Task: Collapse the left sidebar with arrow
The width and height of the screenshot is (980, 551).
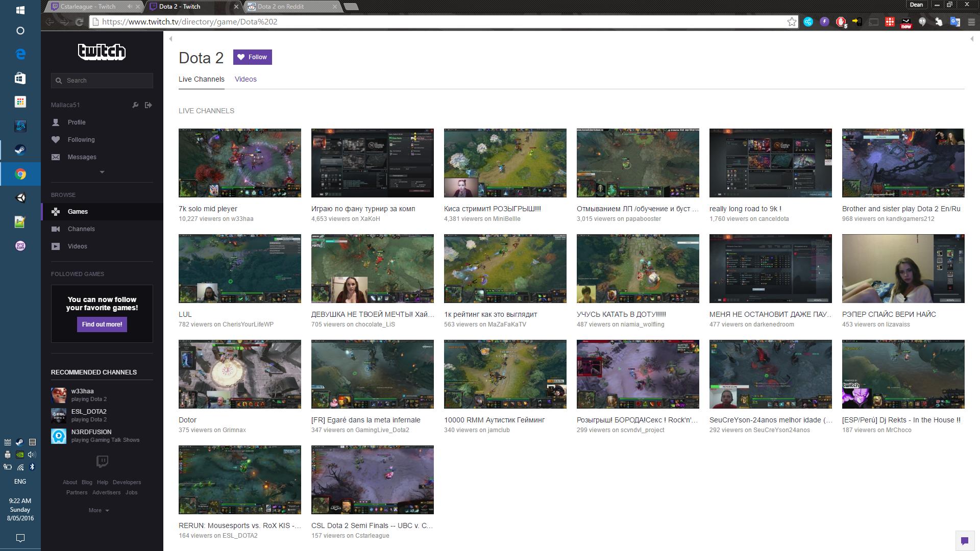Action: (170, 39)
